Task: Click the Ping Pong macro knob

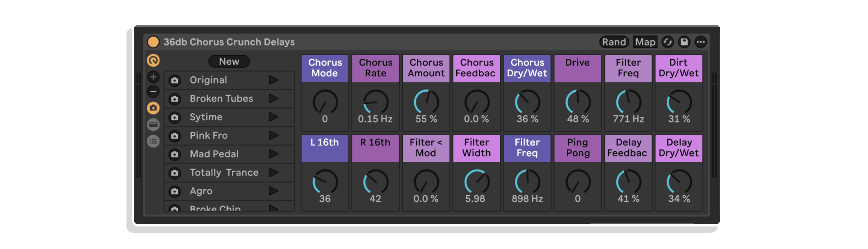Action: (578, 182)
